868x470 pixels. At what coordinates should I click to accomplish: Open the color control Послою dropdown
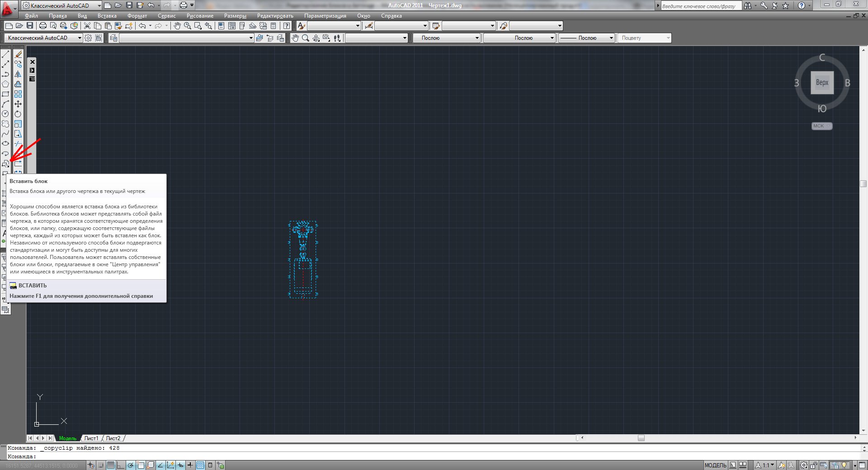(x=447, y=38)
